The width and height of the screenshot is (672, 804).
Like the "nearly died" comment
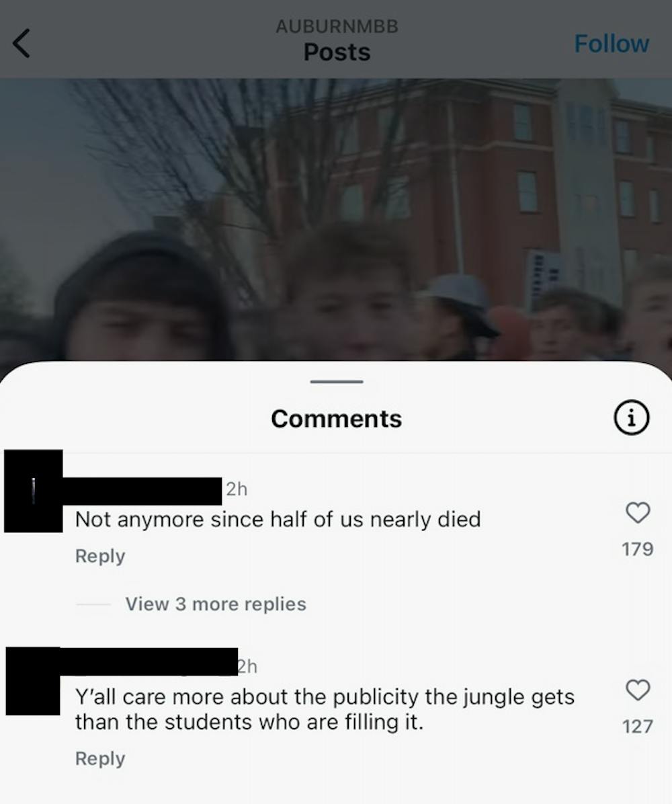click(x=638, y=512)
